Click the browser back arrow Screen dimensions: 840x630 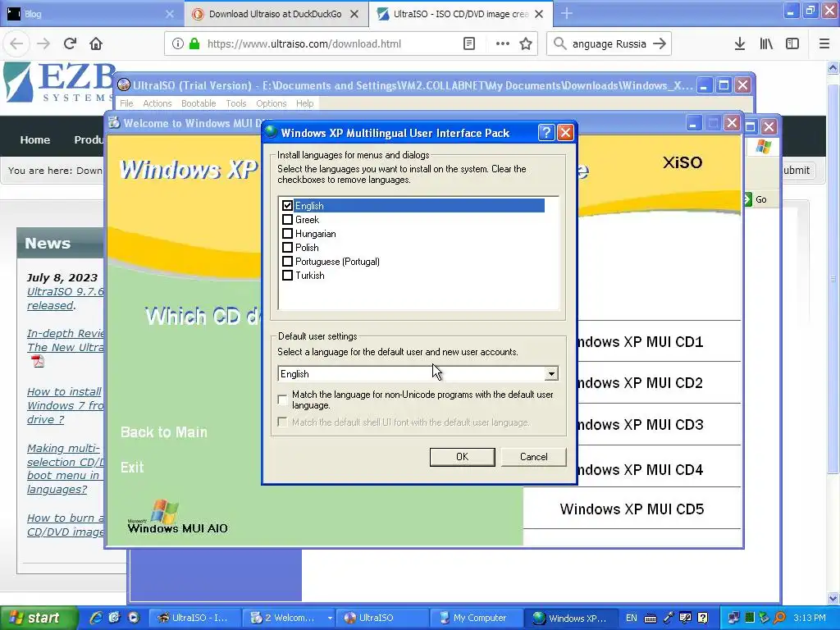(16, 44)
